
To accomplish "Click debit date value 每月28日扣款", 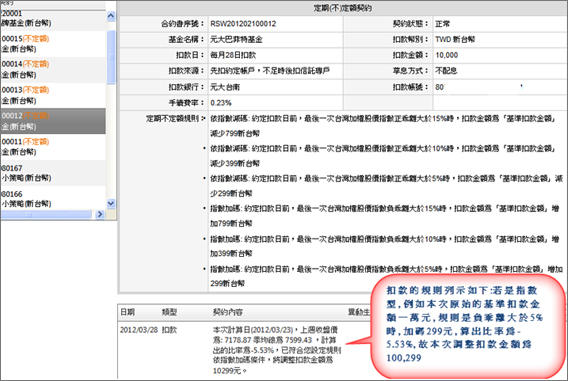I will click(x=233, y=55).
